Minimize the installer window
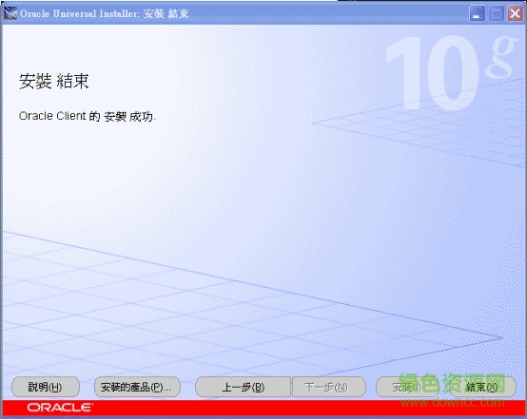 477,14
